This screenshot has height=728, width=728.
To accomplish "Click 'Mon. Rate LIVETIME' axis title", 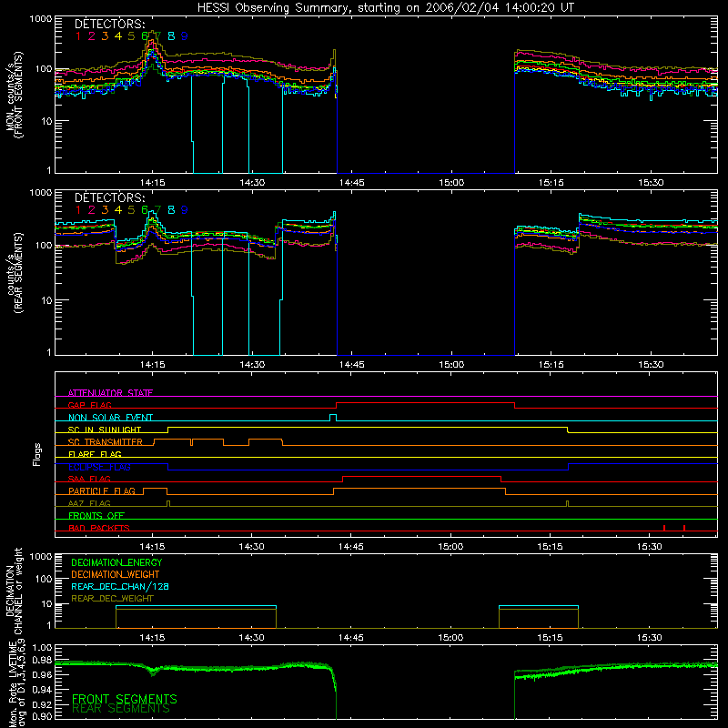I will (14, 683).
